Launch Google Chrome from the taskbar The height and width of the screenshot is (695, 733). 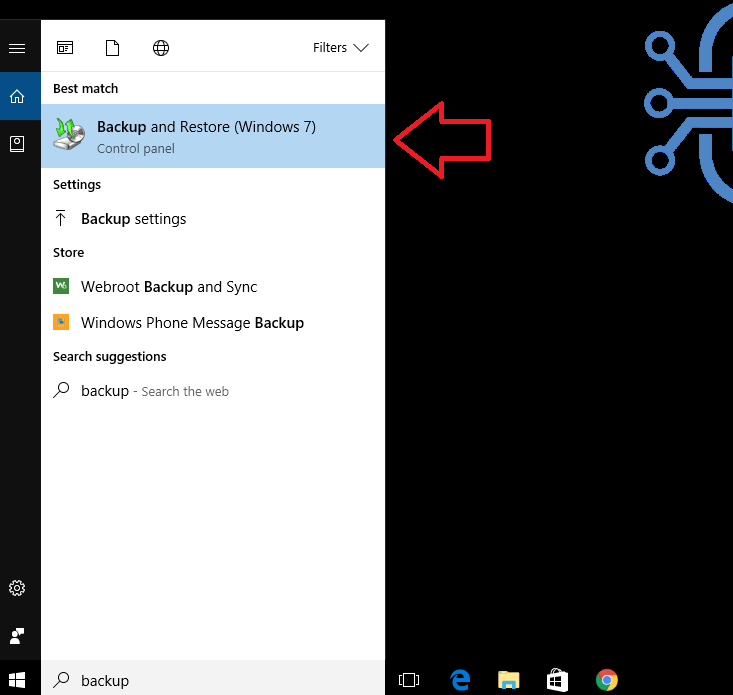(606, 680)
